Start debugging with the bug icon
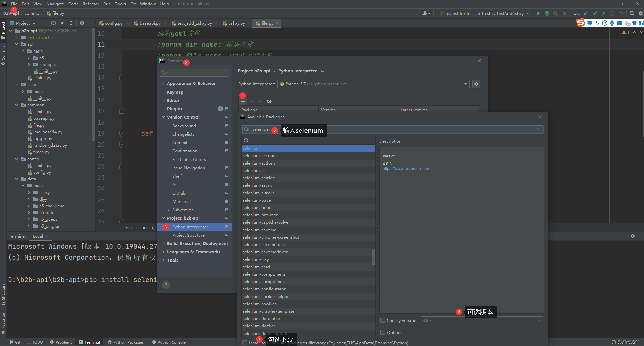 547,13
